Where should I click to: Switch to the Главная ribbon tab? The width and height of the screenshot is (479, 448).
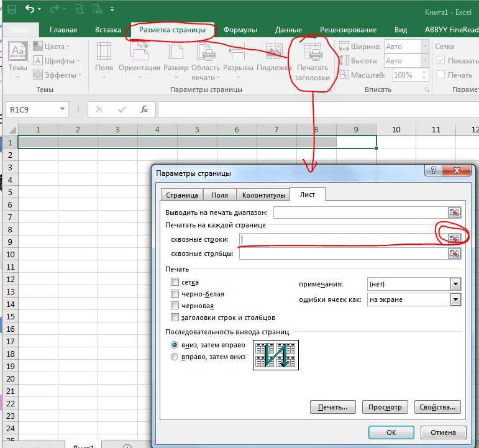point(63,30)
